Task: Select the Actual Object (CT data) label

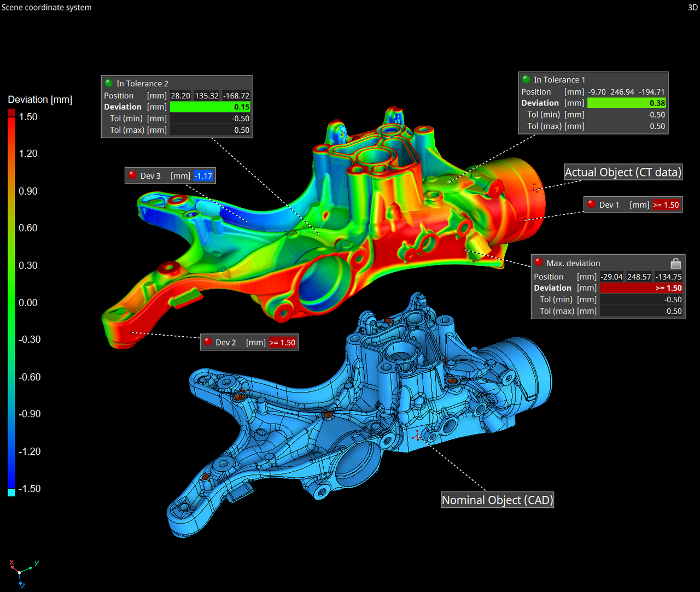Action: pos(623,172)
